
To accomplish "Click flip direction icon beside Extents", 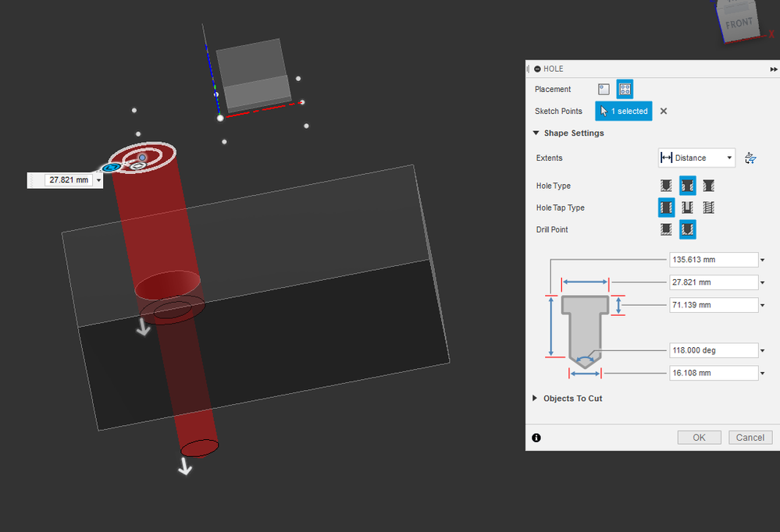I will [x=750, y=158].
